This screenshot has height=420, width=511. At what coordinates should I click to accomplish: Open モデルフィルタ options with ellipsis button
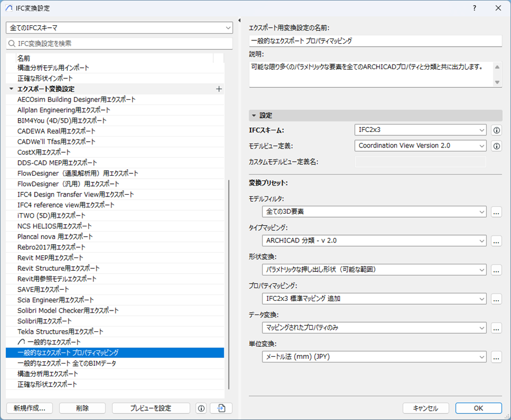[497, 212]
